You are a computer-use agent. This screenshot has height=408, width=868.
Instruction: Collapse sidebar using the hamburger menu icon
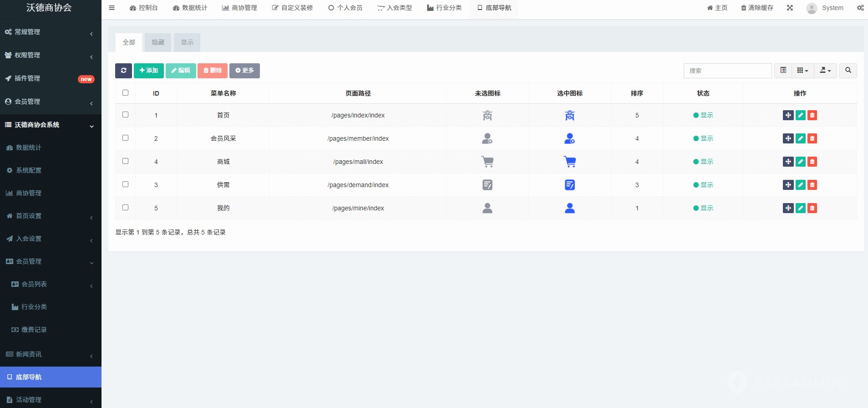pos(112,8)
